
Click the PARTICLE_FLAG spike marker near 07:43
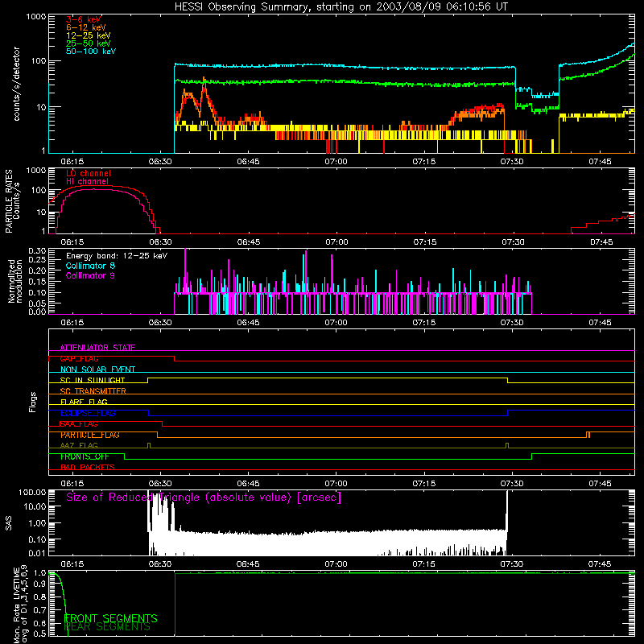point(588,435)
